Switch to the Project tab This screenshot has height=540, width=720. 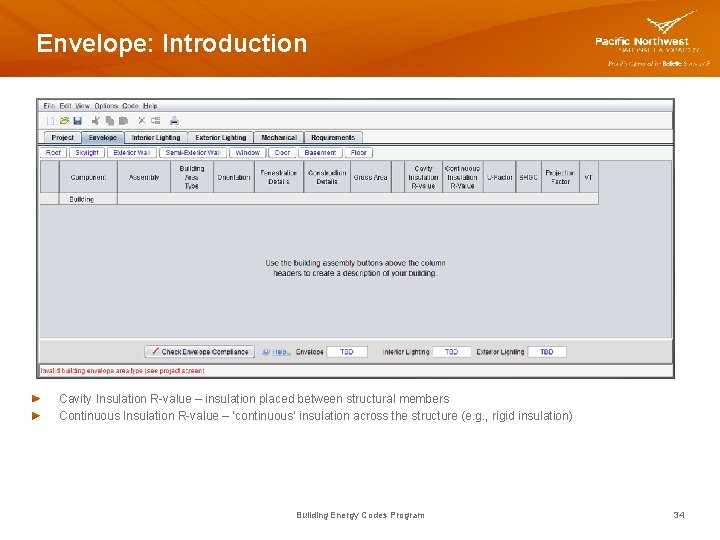tap(62, 137)
